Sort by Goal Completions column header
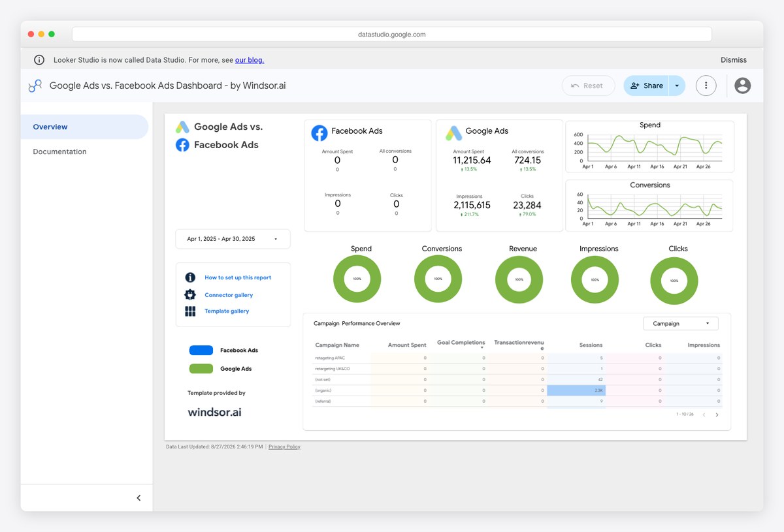Viewport: 784px width, 532px height. [461, 343]
